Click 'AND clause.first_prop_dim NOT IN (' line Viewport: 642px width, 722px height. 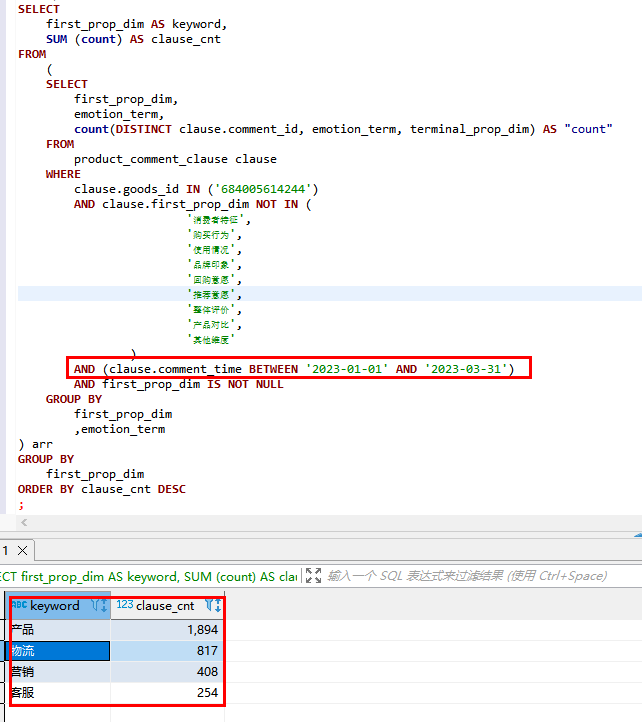[193, 204]
